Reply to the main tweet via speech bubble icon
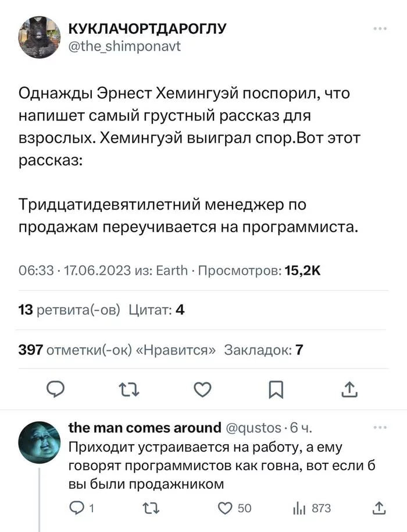This screenshot has height=532, width=407. point(55,389)
